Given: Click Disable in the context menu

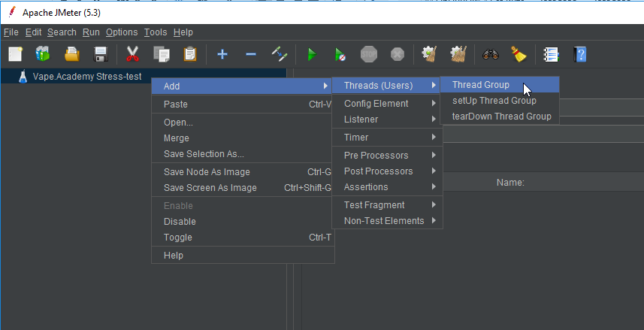Looking at the screenshot, I should 180,222.
